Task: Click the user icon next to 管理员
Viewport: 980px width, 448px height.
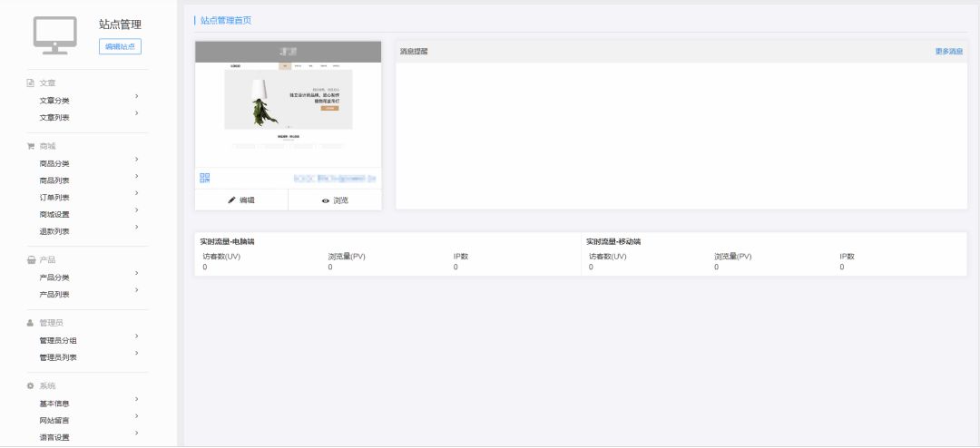Action: coord(30,323)
